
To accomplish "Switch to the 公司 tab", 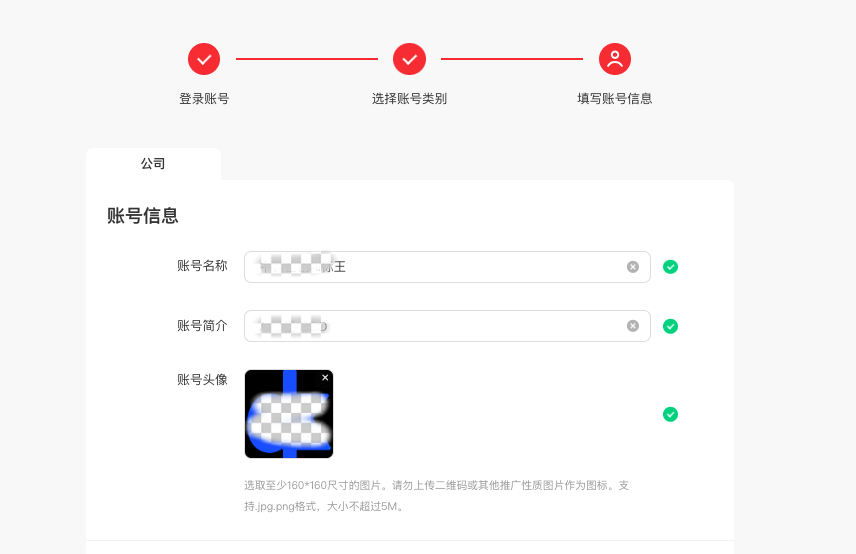I will [x=153, y=164].
